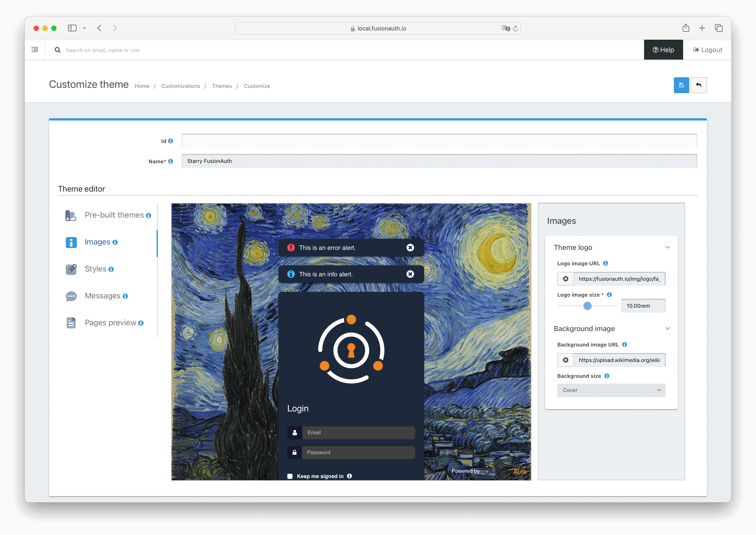Click the info icon next to Styles

111,269
